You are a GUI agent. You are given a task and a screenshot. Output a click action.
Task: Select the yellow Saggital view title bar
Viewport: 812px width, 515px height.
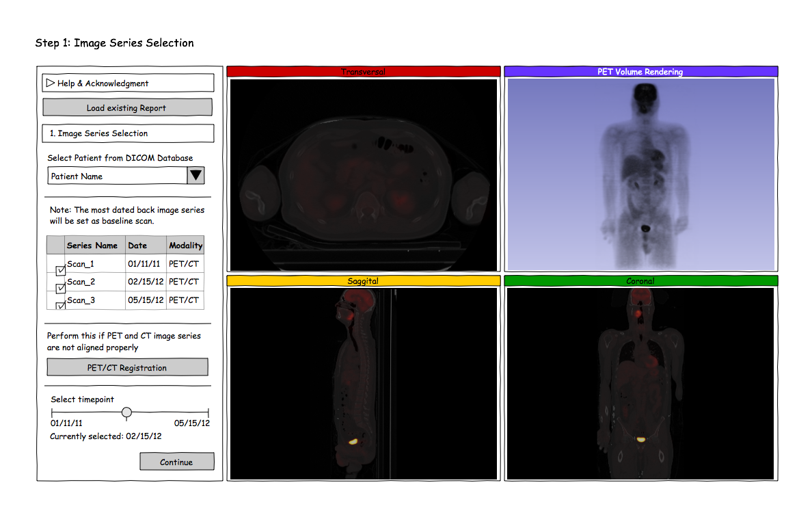click(363, 280)
